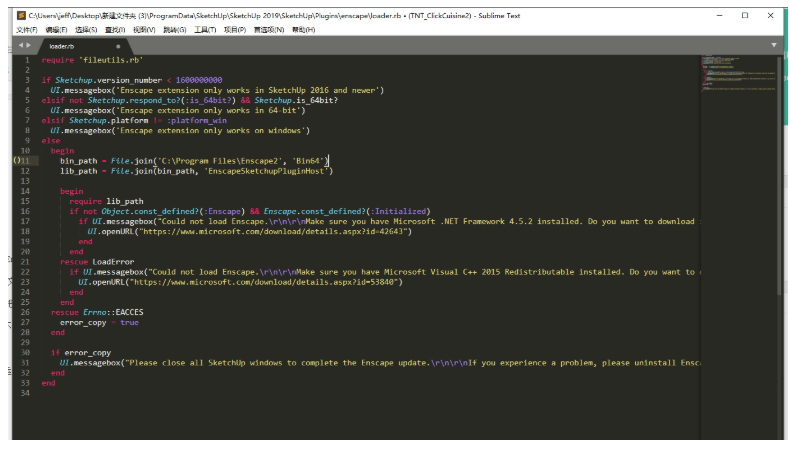This screenshot has height=457, width=789.
Task: Select the loader.rb tab
Action: coord(62,46)
